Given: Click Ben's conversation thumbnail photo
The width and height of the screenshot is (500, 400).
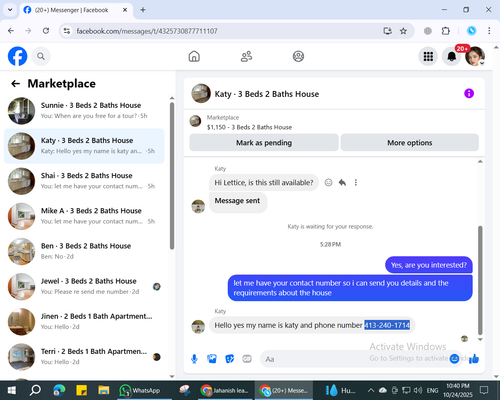Looking at the screenshot, I should (21, 251).
